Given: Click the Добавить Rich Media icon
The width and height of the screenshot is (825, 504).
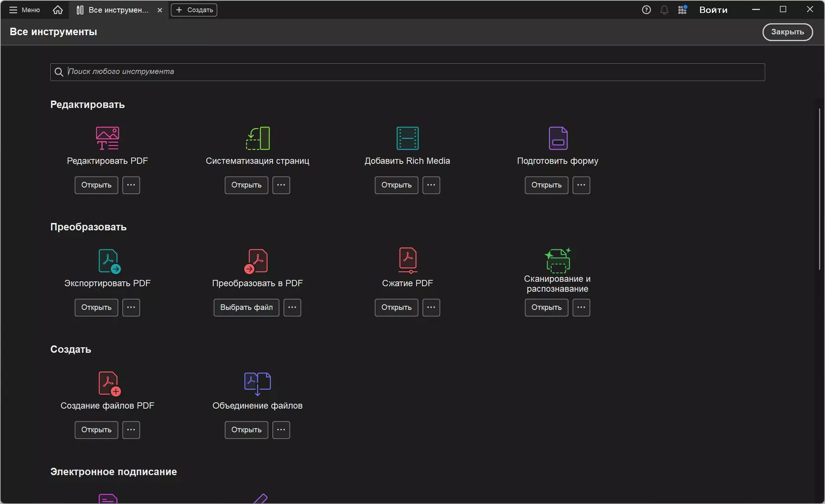Looking at the screenshot, I should click(x=408, y=138).
